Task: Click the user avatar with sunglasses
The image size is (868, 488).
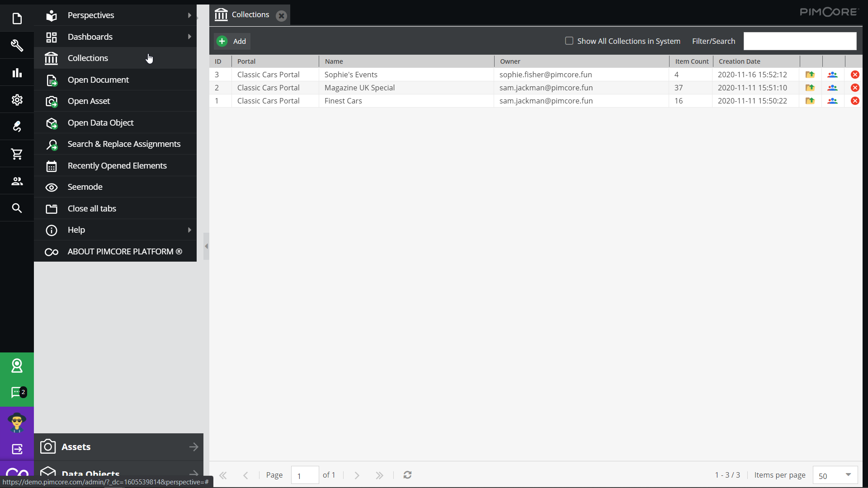Action: (17, 422)
